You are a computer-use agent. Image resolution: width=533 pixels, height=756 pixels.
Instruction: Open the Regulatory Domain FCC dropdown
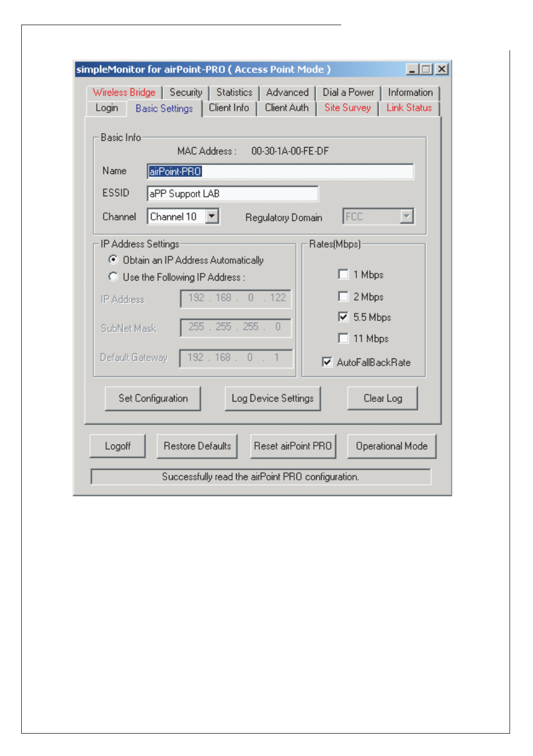pyautogui.click(x=378, y=216)
